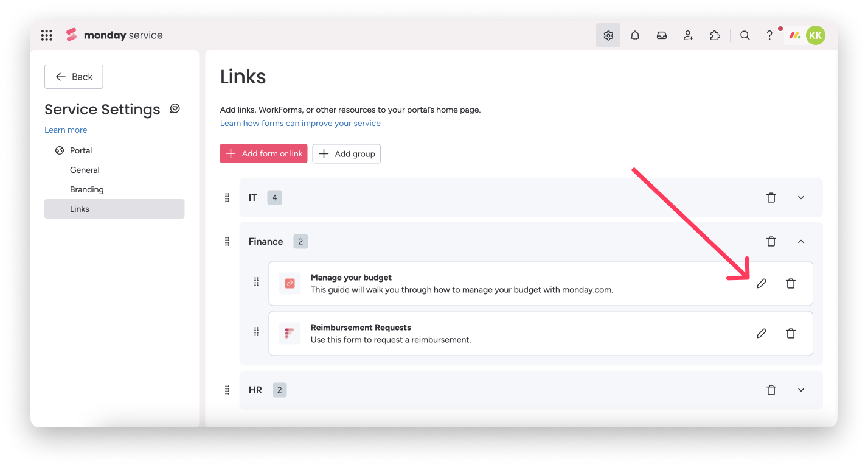Click the Back button in the sidebar

pos(74,77)
